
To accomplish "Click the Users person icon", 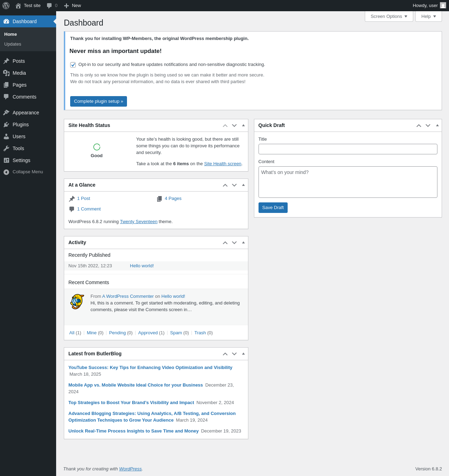I will (6, 136).
